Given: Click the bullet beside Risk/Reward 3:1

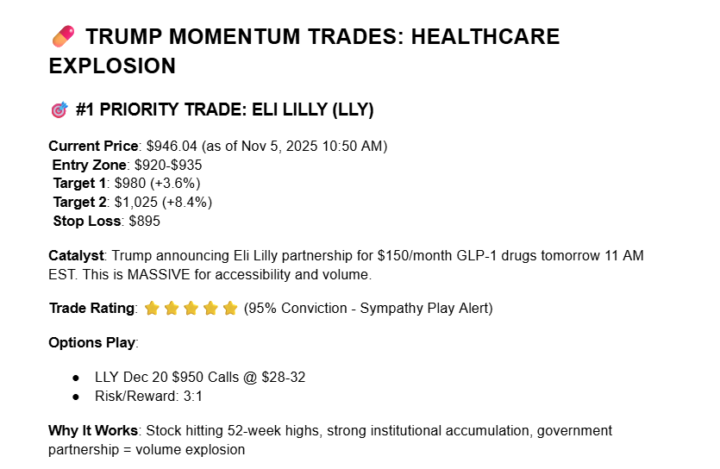Looking at the screenshot, I should click(77, 396).
